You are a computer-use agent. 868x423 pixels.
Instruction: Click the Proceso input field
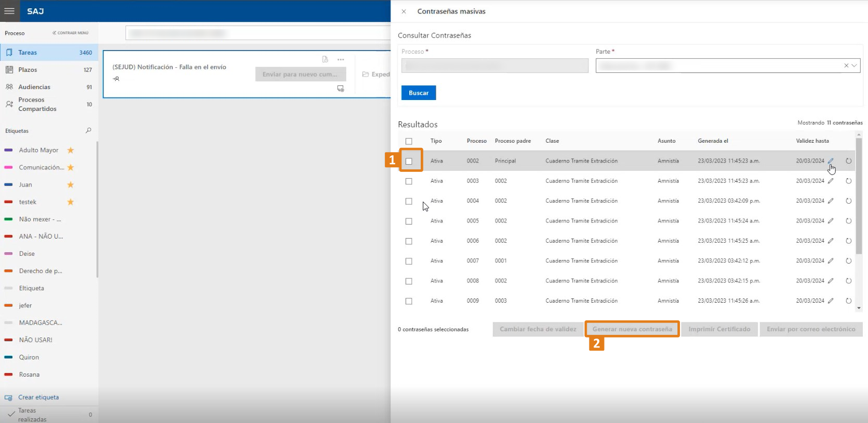point(495,66)
